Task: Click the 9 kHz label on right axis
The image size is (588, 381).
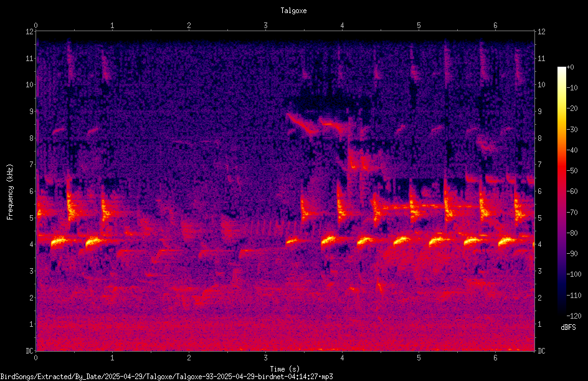Action: [x=540, y=111]
